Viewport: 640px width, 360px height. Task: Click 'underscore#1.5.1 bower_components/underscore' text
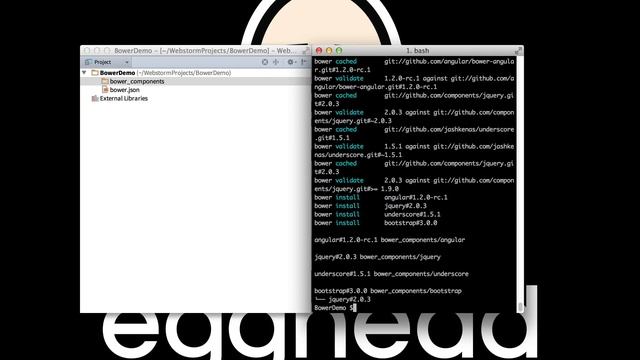click(x=391, y=274)
